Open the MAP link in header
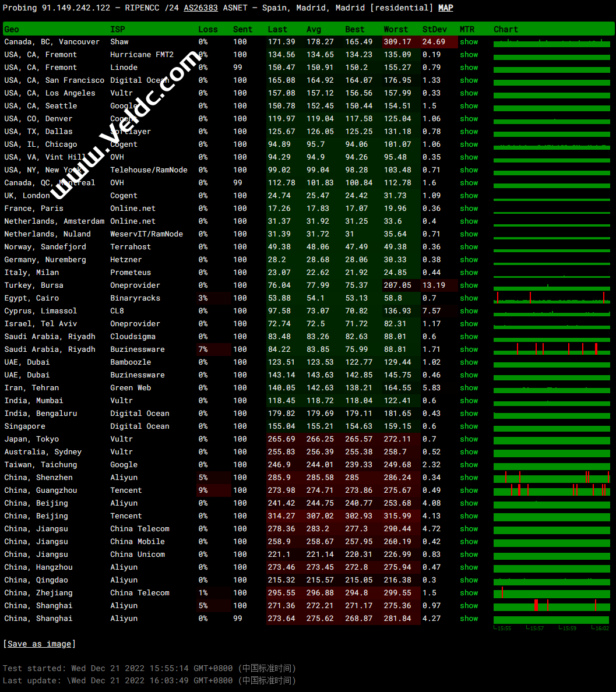This screenshot has height=692, width=616. [x=446, y=8]
